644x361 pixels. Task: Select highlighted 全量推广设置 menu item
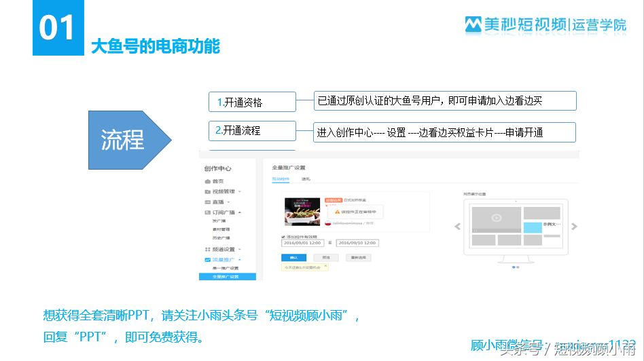coord(227,277)
